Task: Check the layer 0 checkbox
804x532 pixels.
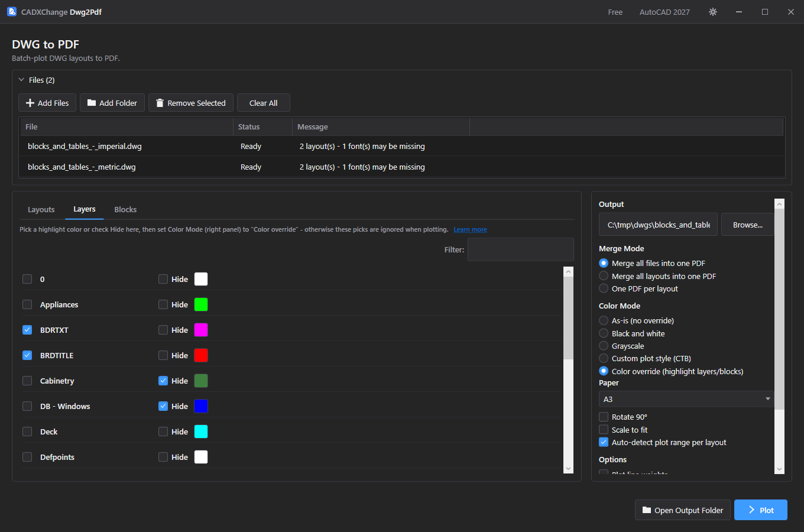Action: (27, 279)
